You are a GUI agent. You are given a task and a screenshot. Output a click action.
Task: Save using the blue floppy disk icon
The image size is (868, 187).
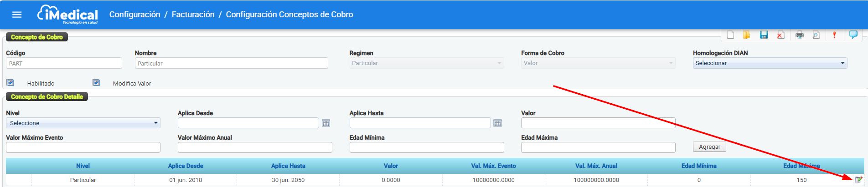pyautogui.click(x=764, y=35)
